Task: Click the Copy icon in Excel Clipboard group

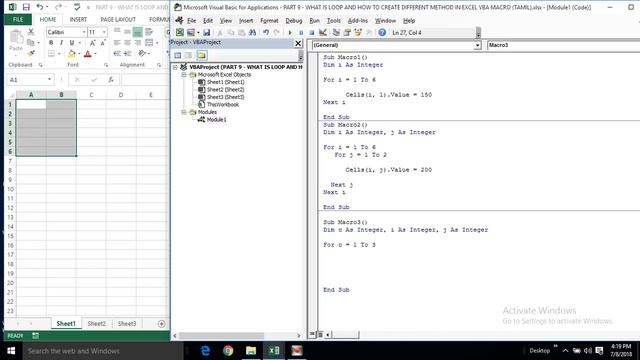Action: point(30,42)
